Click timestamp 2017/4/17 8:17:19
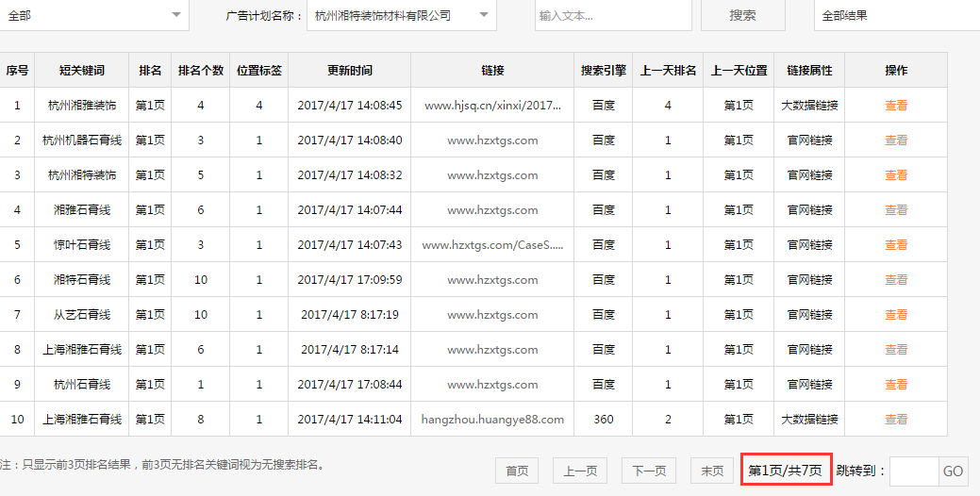Screen dimensions: 980x496 pyautogui.click(x=349, y=315)
